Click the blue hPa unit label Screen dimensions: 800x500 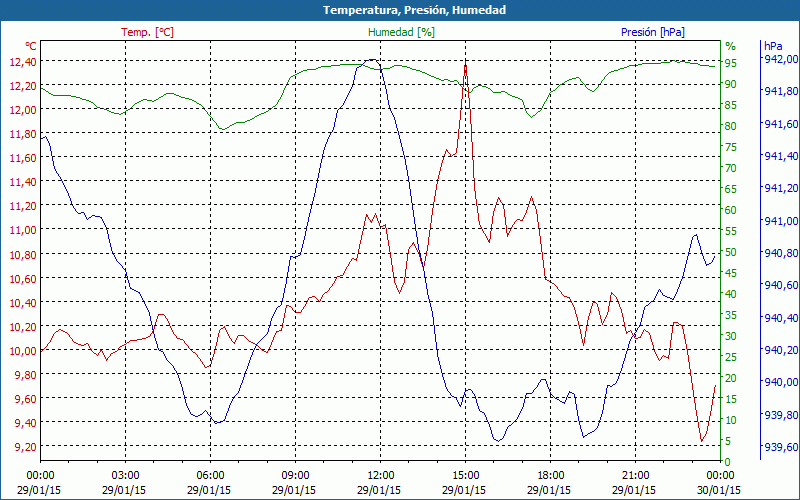(x=773, y=45)
